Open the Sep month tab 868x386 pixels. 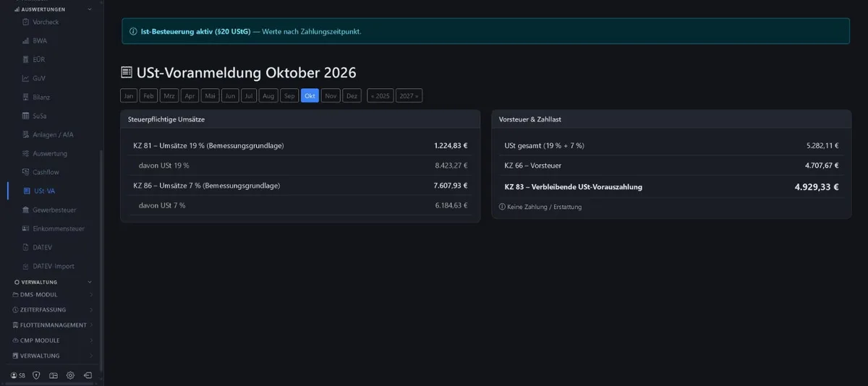(289, 95)
